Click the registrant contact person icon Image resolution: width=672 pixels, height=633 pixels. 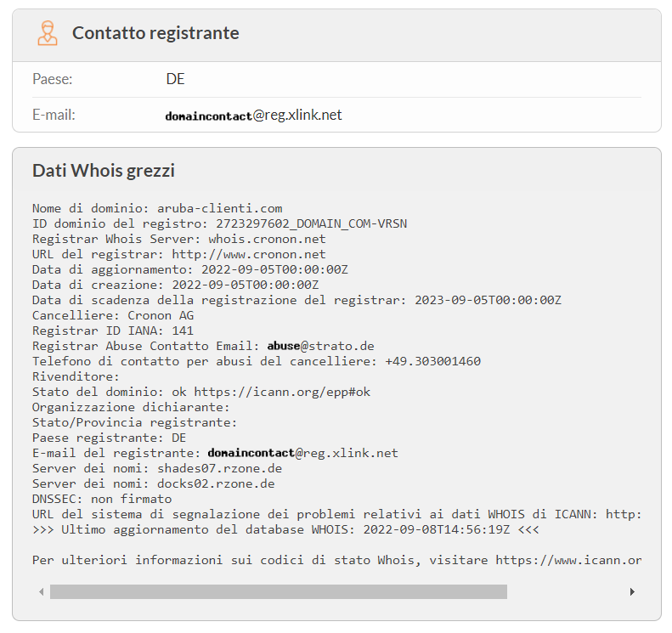(48, 33)
